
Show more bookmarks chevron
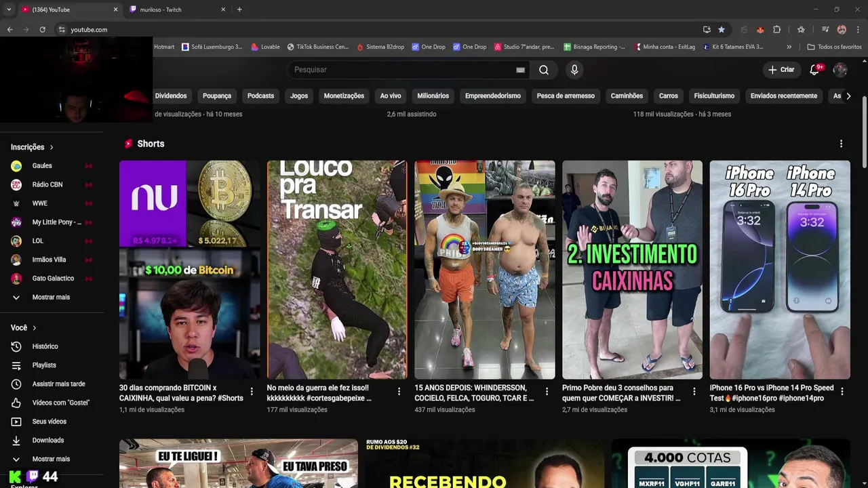(x=789, y=47)
